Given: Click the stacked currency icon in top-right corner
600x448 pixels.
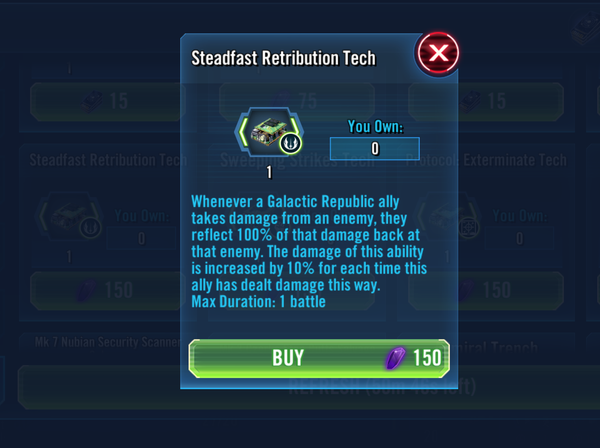Looking at the screenshot, I should coord(585,28).
